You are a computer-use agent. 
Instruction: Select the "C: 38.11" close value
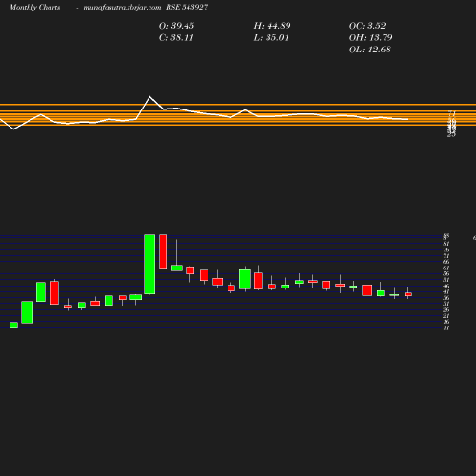coord(176,38)
